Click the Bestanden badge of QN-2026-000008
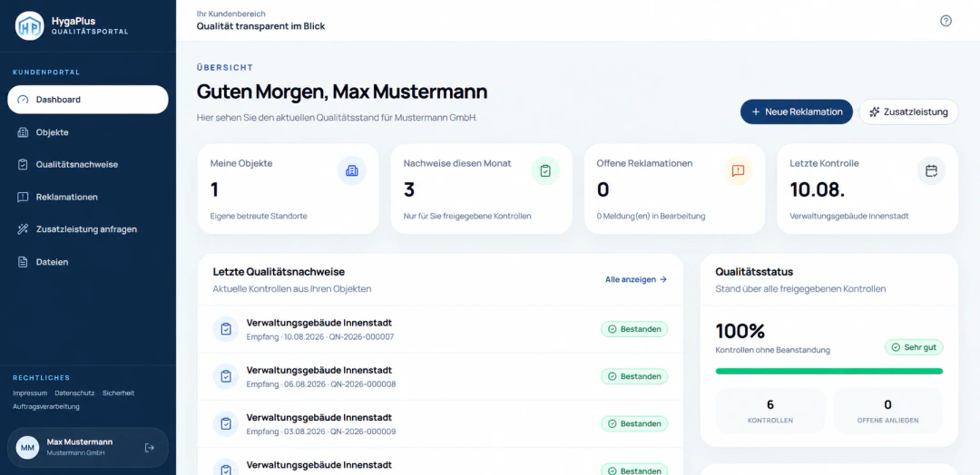The image size is (980, 475). [x=634, y=376]
